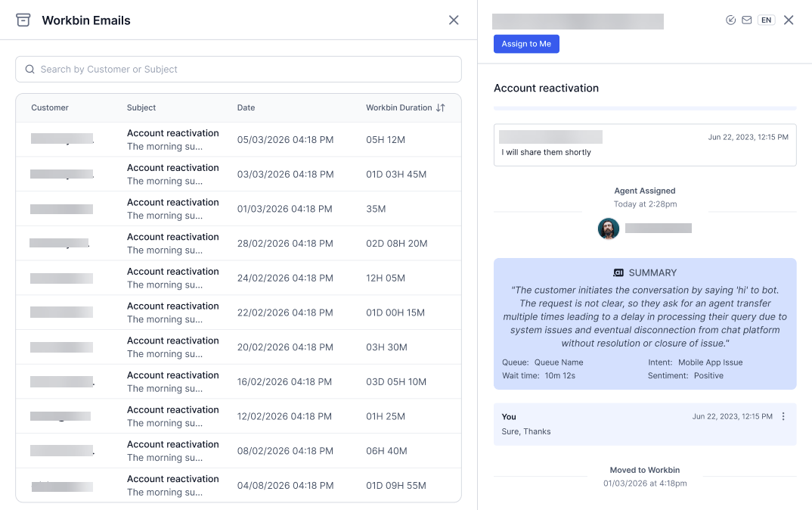Click the envelope mail icon
This screenshot has height=510, width=812.
747,20
